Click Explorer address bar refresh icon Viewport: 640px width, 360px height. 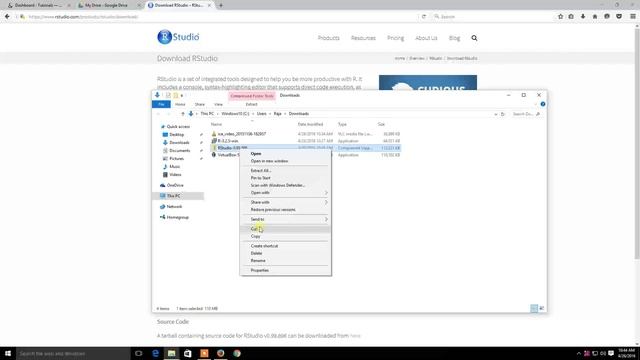pyautogui.click(x=503, y=114)
